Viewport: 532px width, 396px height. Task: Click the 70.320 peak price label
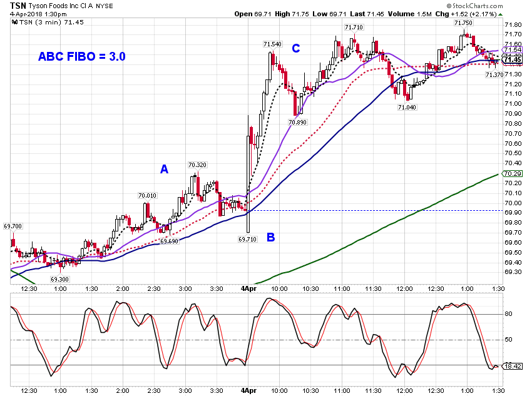(197, 165)
